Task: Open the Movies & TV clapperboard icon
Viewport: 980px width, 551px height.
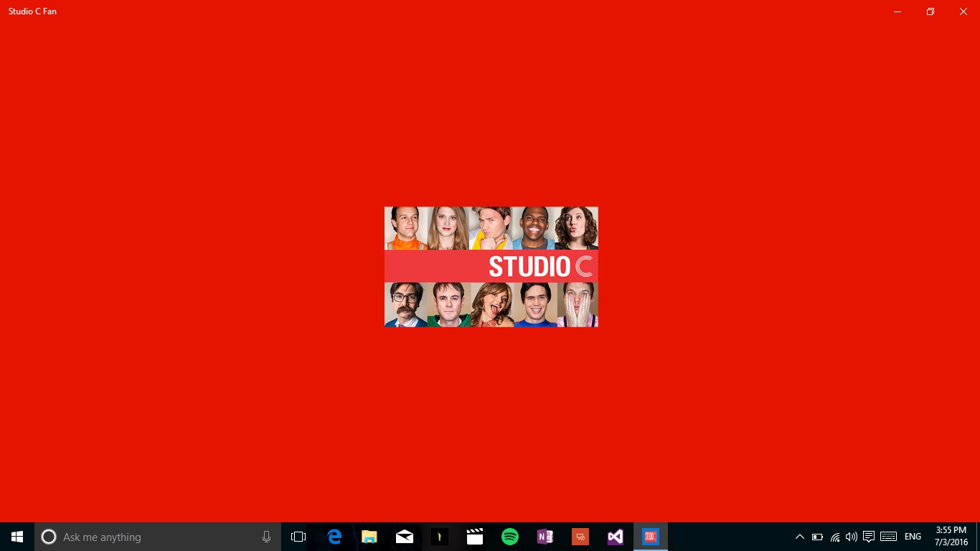Action: pyautogui.click(x=474, y=537)
